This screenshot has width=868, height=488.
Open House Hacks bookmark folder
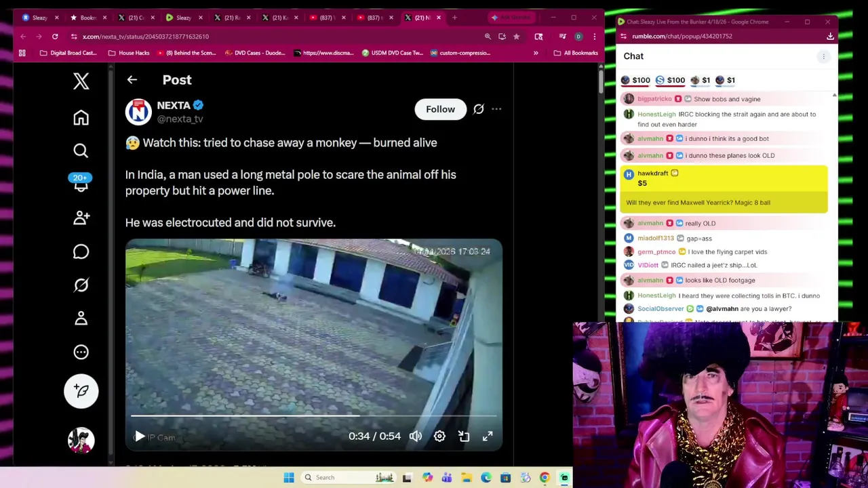(129, 53)
